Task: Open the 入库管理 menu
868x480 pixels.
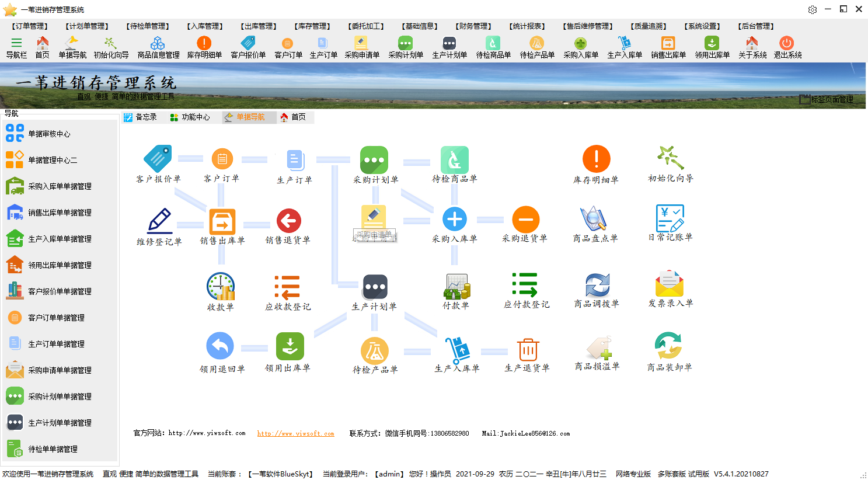Action: tap(205, 26)
